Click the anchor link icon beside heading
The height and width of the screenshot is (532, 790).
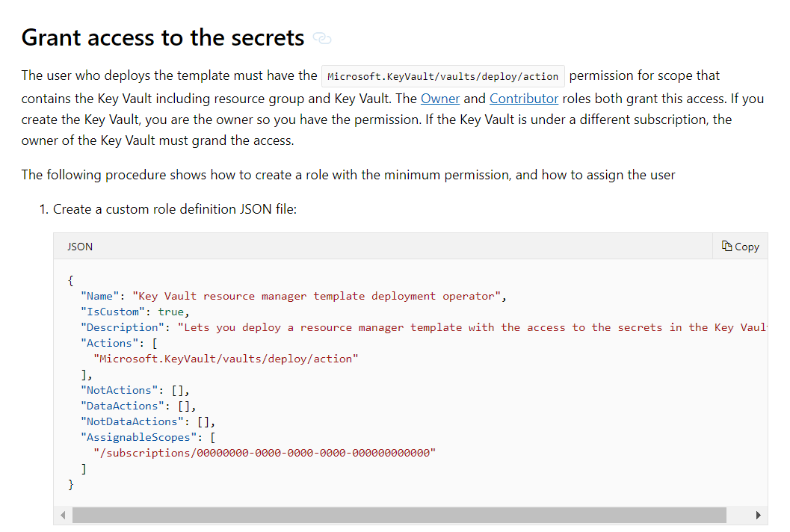(x=322, y=38)
